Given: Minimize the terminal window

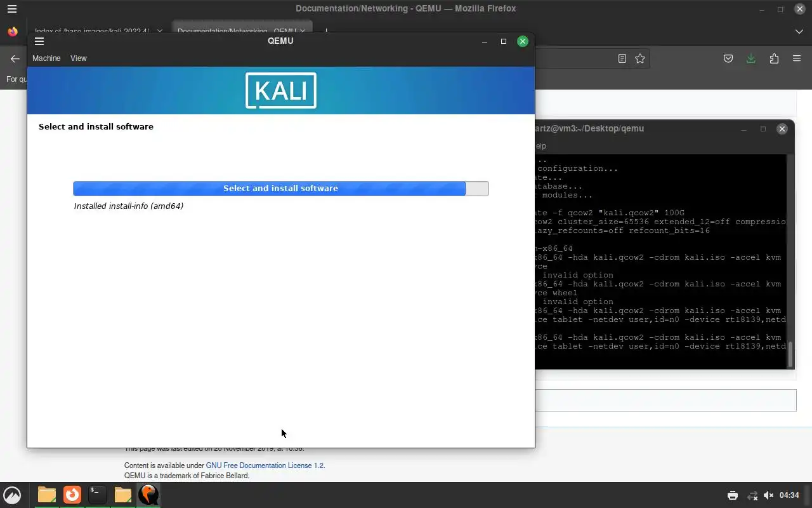Looking at the screenshot, I should (x=744, y=129).
